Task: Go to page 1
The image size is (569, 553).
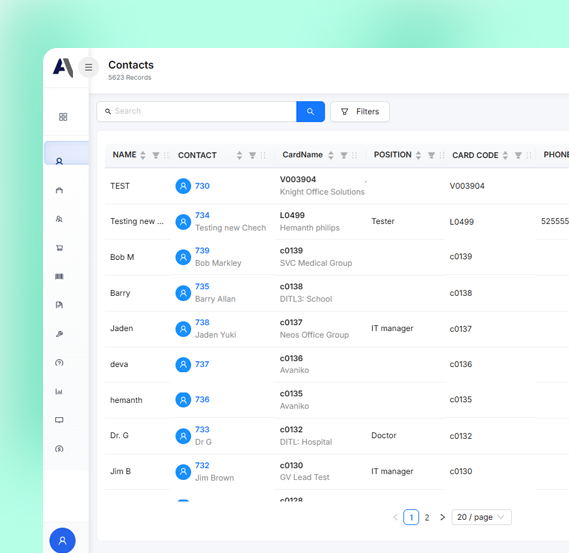Action: click(x=411, y=517)
